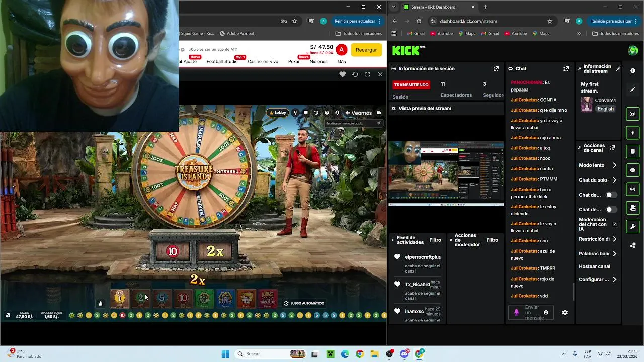Bookmark casino page with star icon
The image size is (644, 362).
294,21
